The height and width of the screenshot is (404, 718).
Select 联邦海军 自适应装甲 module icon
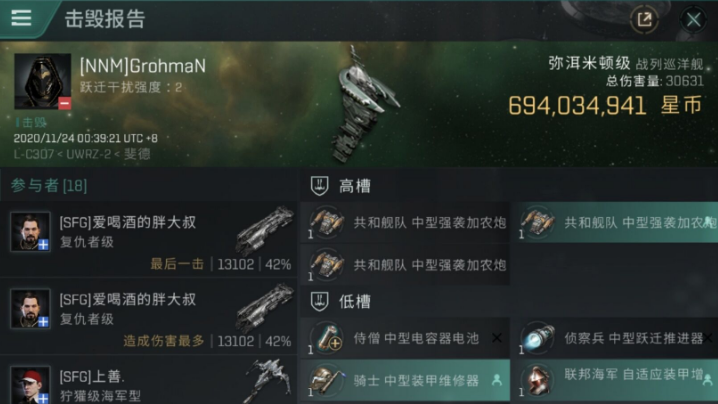pyautogui.click(x=537, y=380)
